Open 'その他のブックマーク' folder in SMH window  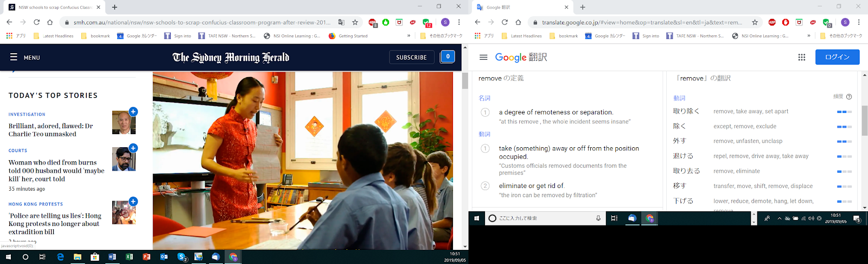tap(442, 36)
